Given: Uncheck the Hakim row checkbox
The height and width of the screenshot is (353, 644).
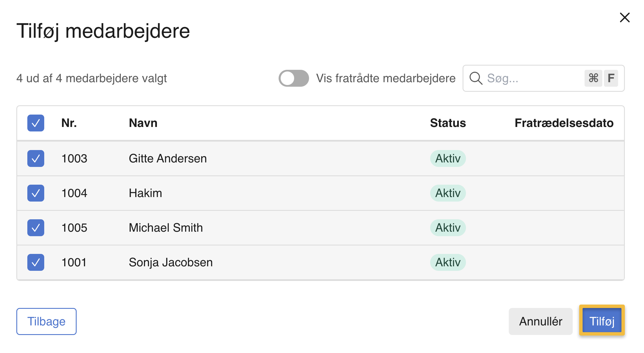Looking at the screenshot, I should point(36,193).
